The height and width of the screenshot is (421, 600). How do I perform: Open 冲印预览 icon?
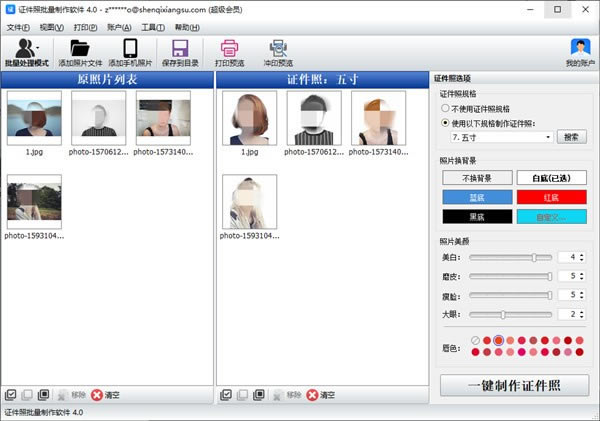click(x=278, y=49)
